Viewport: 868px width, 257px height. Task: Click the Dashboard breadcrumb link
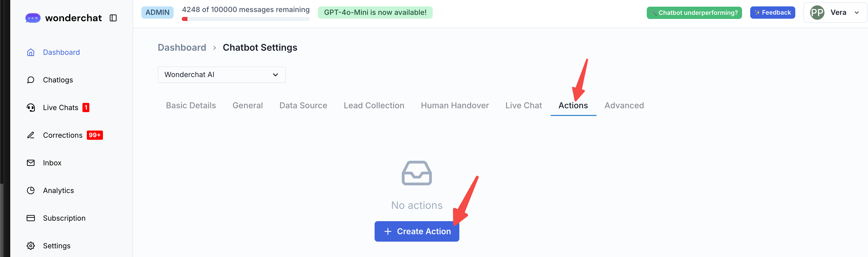coord(182,48)
